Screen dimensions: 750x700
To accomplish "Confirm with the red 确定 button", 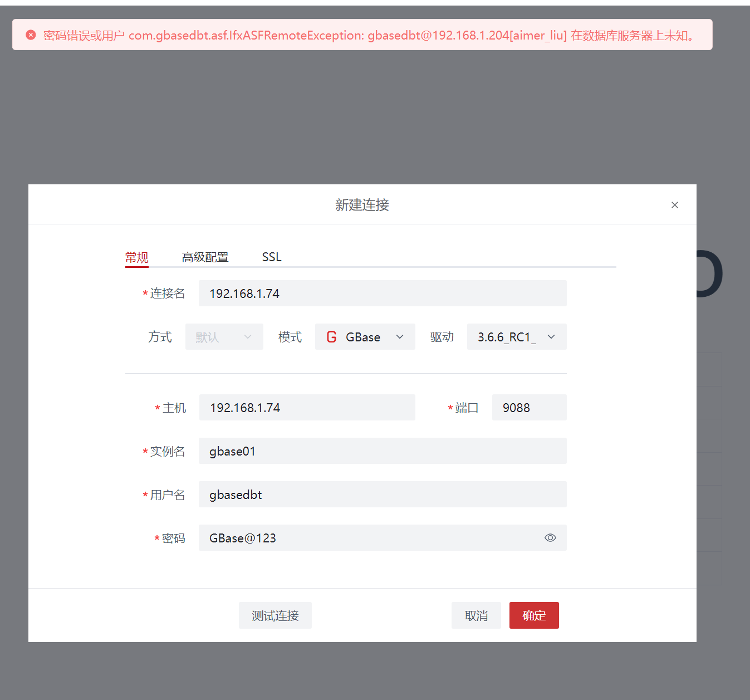I will (x=534, y=615).
